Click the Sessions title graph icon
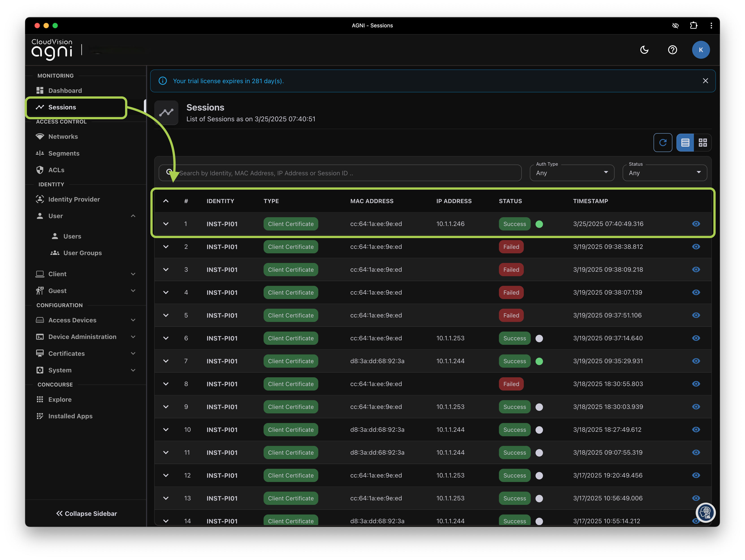 pyautogui.click(x=166, y=113)
